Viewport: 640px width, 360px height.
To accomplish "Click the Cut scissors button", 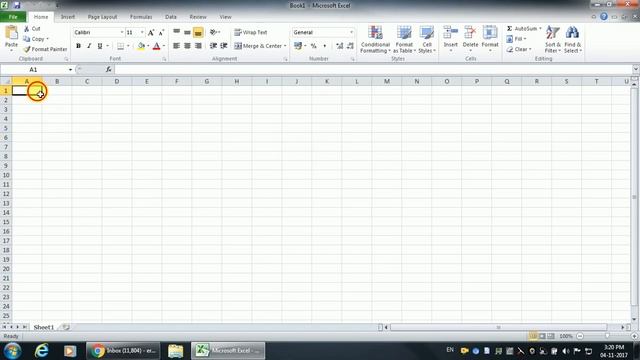I will [32, 29].
